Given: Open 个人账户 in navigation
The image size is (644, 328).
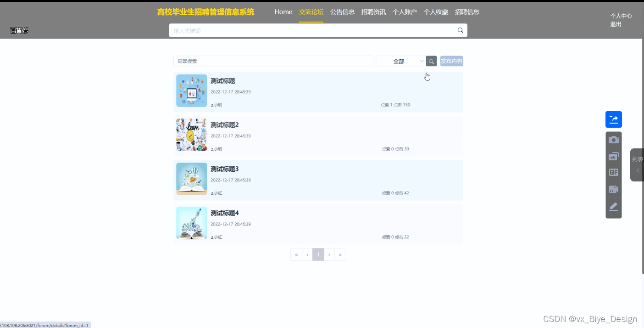Looking at the screenshot, I should tap(405, 12).
